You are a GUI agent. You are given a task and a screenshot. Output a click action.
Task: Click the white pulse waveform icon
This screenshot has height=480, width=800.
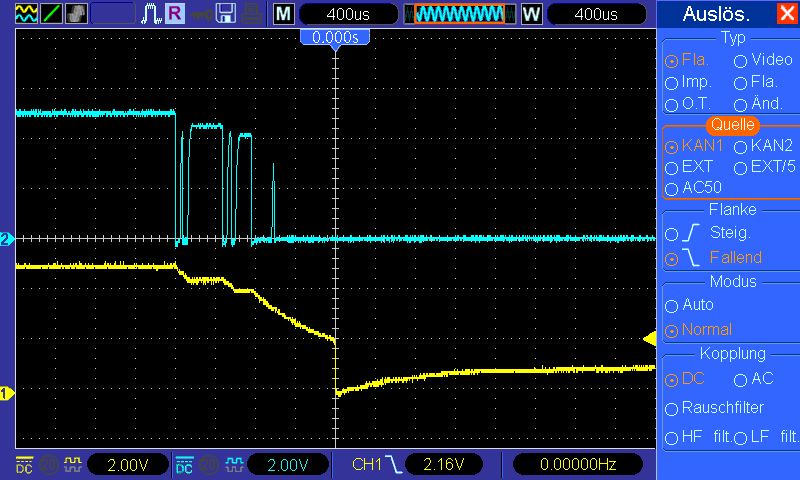pos(152,13)
